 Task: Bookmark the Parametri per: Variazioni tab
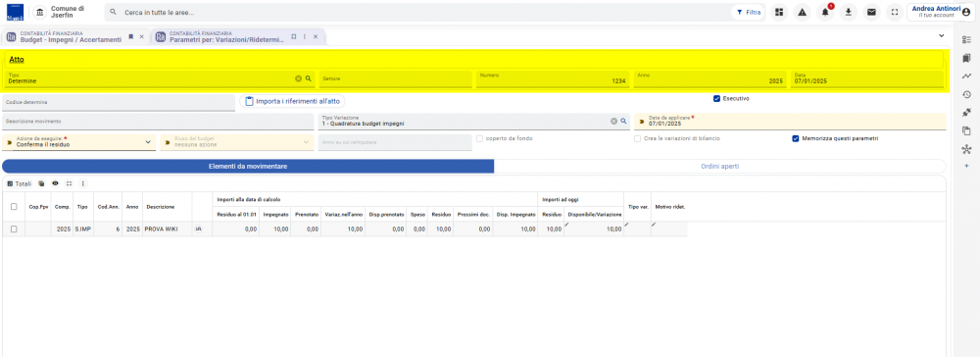click(x=294, y=37)
